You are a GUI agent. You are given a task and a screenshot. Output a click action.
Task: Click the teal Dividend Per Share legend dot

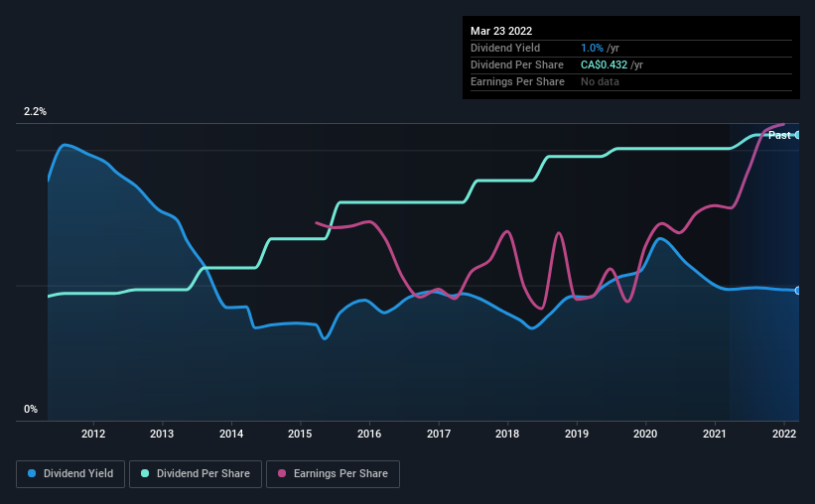pyautogui.click(x=145, y=473)
